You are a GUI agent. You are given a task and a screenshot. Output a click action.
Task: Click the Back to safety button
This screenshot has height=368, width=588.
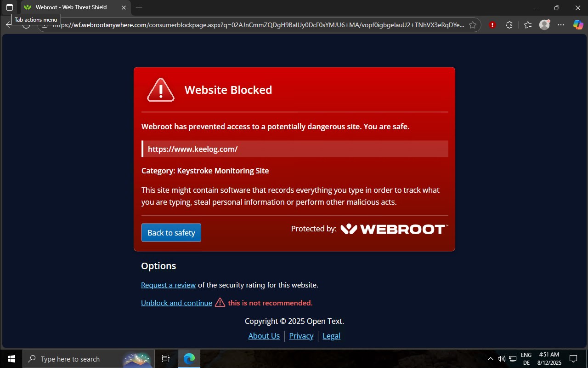click(x=171, y=233)
